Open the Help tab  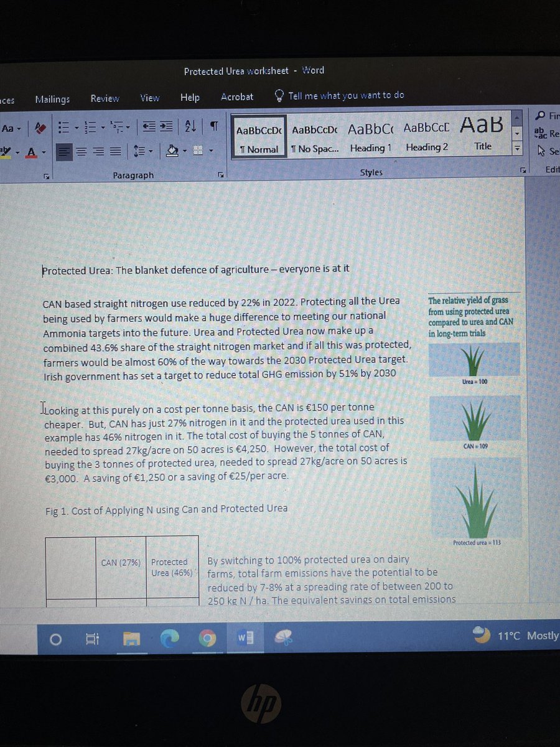[x=190, y=97]
